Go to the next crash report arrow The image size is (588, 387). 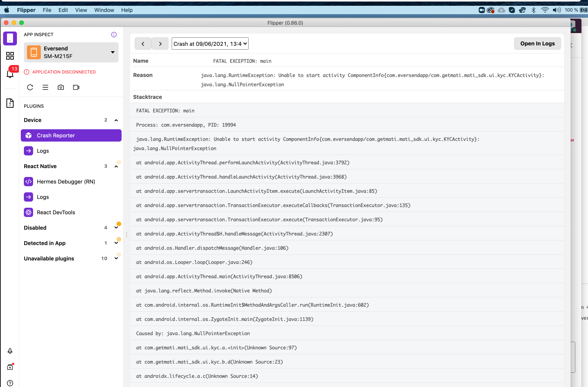(160, 43)
